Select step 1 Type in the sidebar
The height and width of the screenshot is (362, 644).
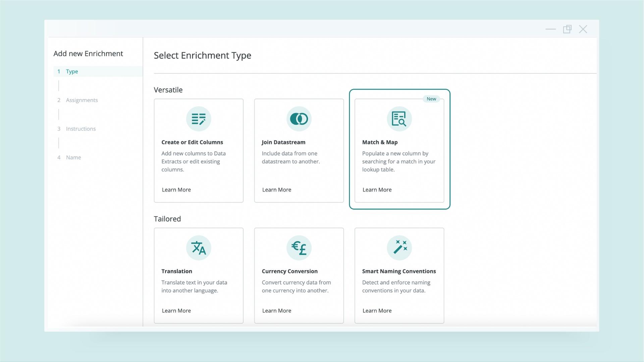tap(98, 71)
